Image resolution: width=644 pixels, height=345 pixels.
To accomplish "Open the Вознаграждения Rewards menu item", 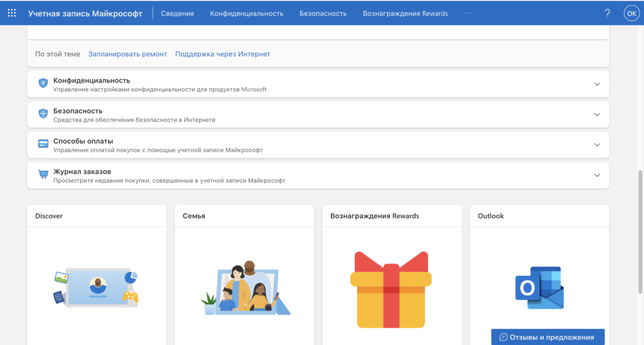I will [x=405, y=13].
